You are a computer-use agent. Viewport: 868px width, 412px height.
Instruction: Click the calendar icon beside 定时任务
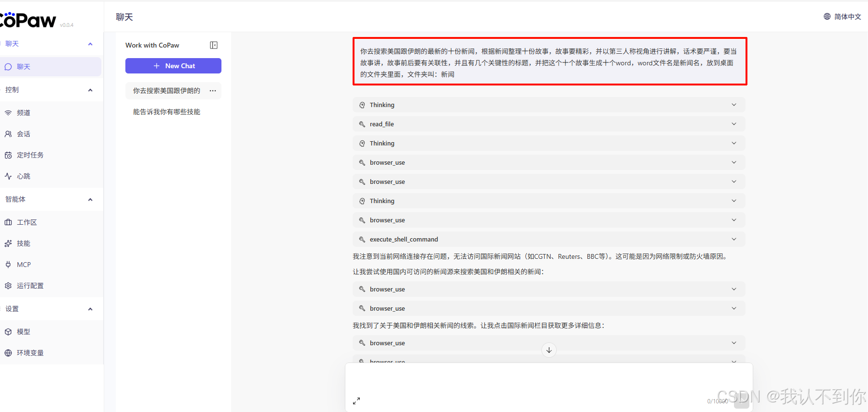click(8, 155)
